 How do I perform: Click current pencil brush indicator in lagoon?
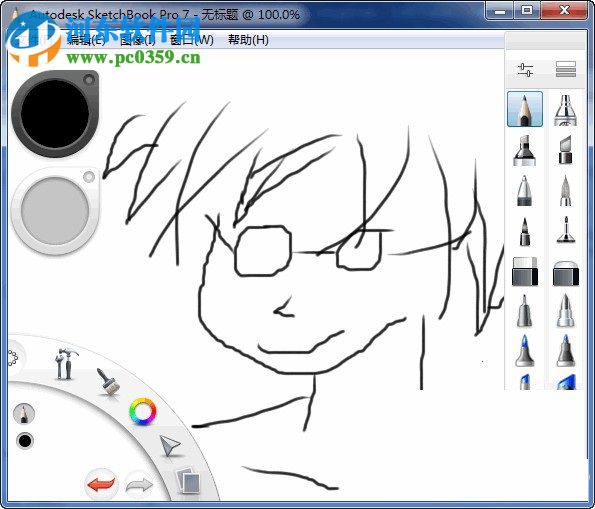[x=24, y=414]
